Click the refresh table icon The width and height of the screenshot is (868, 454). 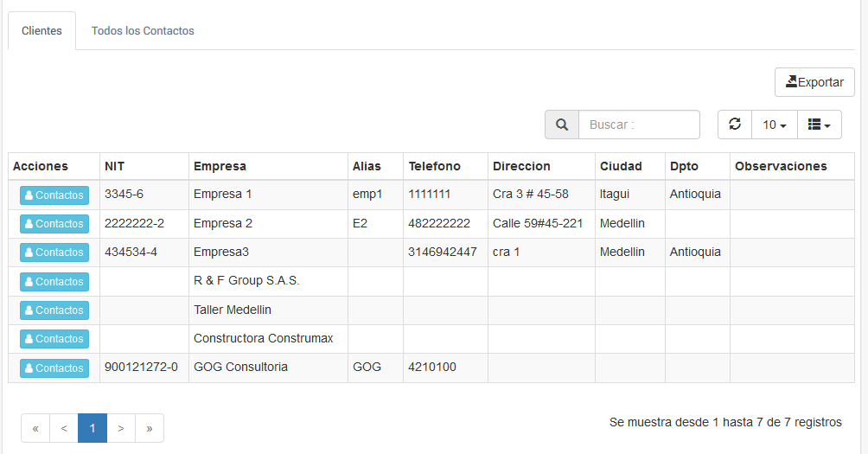point(735,125)
